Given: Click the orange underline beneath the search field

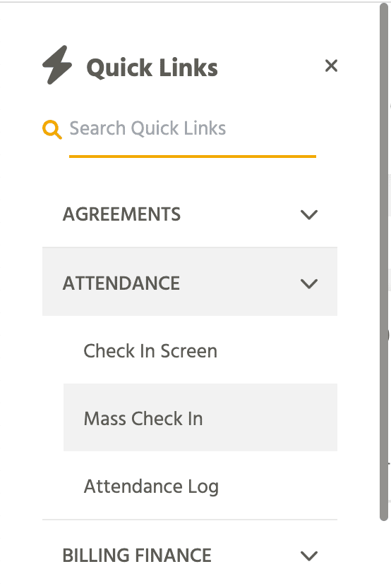Looking at the screenshot, I should tap(193, 157).
